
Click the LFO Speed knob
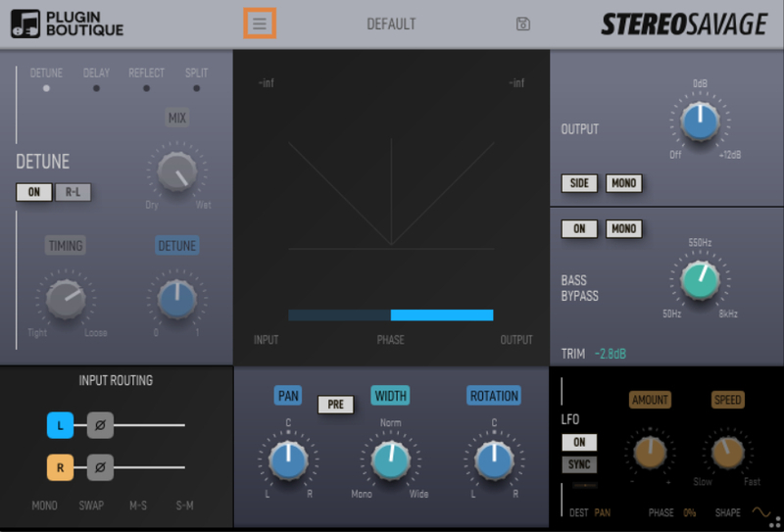pos(727,453)
